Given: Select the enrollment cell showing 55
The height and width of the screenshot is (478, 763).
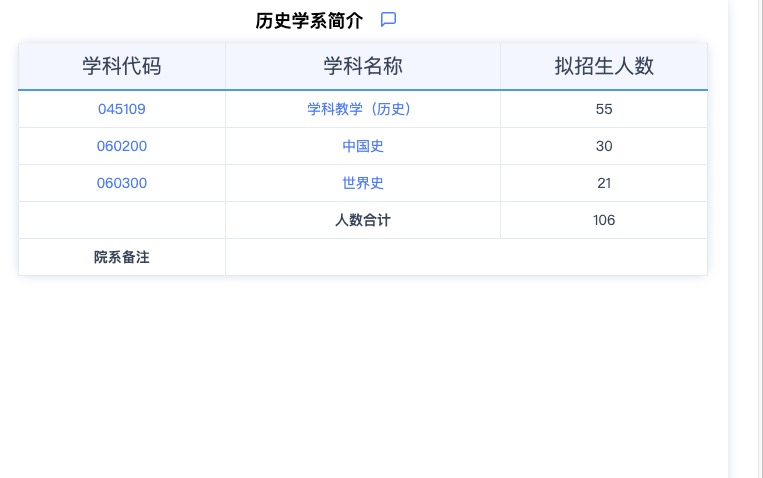Looking at the screenshot, I should 604,109.
